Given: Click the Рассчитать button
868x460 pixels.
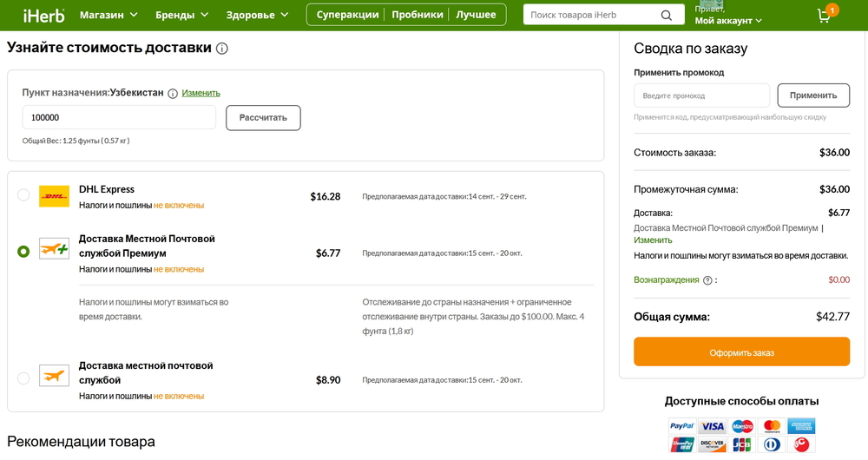Looking at the screenshot, I should (263, 118).
